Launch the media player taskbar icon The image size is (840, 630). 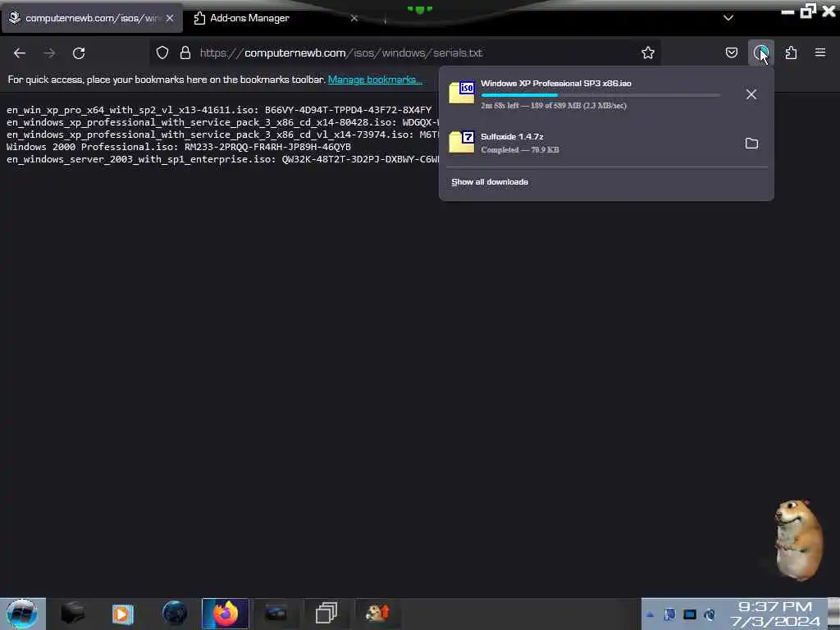[123, 614]
